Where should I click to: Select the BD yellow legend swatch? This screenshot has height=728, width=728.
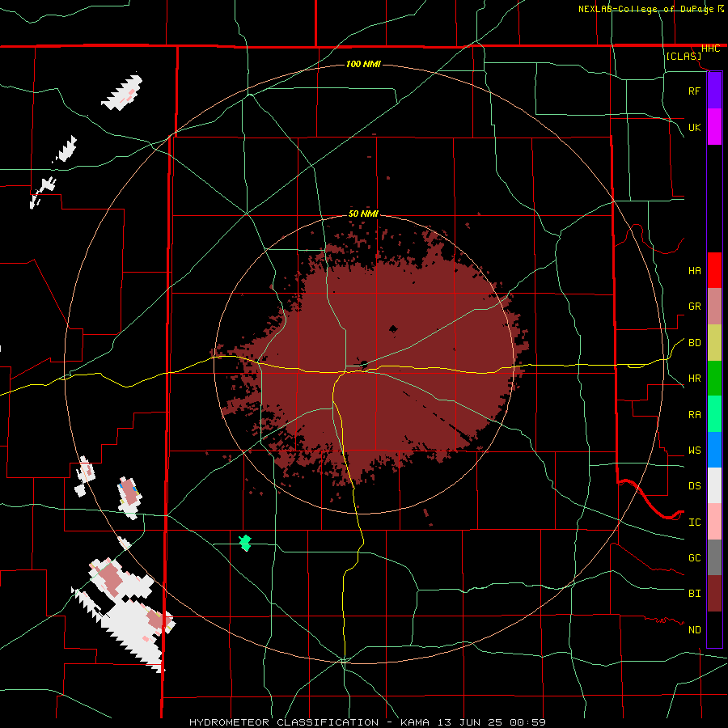tap(714, 343)
